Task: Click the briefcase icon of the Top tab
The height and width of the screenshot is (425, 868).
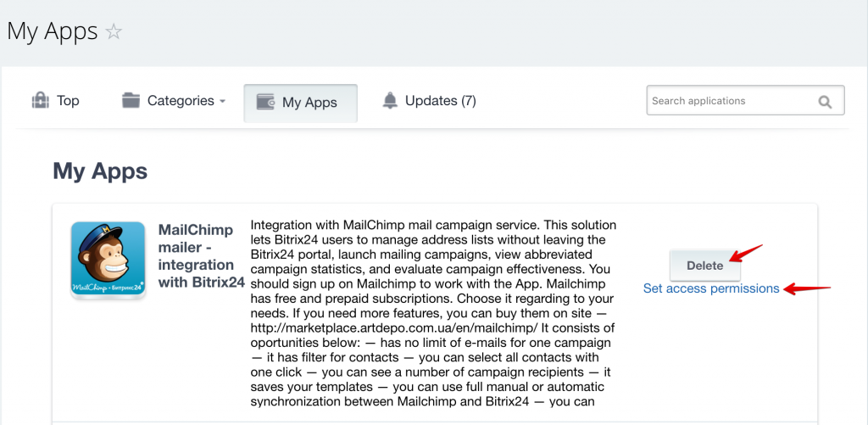Action: click(40, 101)
